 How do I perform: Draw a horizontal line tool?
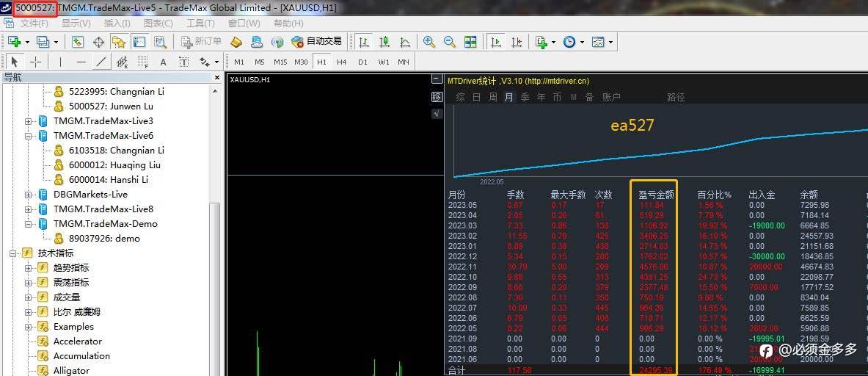click(x=81, y=62)
